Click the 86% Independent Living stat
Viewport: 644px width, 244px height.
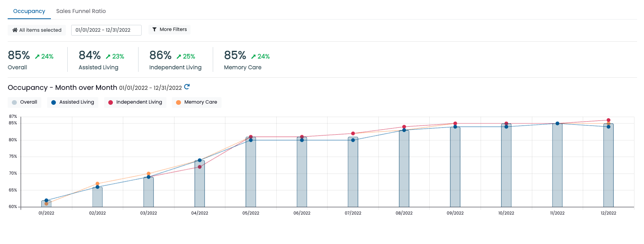160,55
